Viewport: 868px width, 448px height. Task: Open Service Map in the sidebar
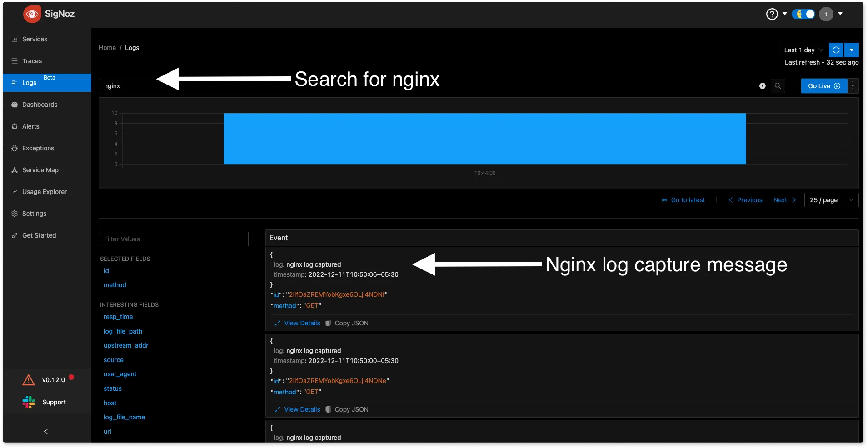tap(47, 170)
